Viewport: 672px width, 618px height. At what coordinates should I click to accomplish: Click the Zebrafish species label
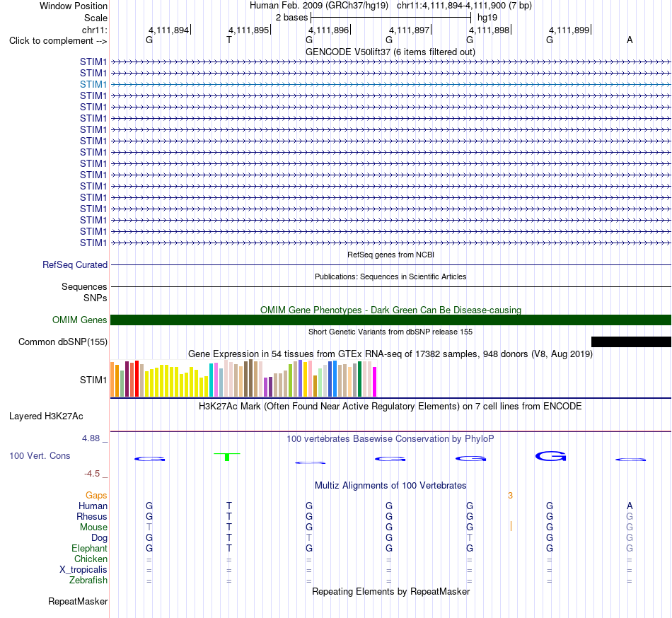(88, 581)
